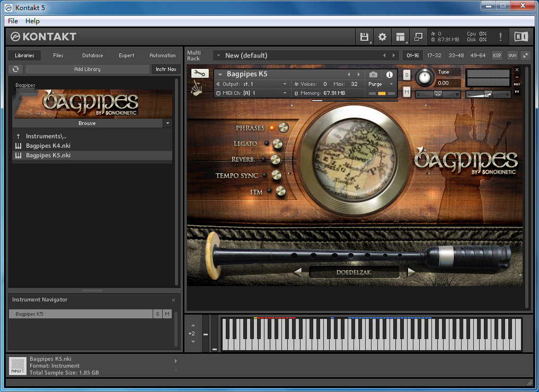
Task: Load previous instrument arrow beside Bagpipes K5
Action: (349, 74)
